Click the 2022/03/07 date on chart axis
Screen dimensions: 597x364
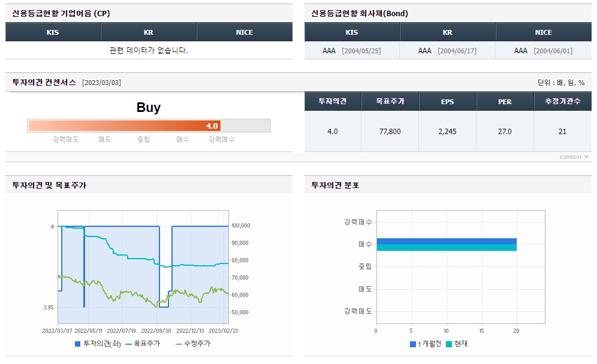(x=57, y=330)
